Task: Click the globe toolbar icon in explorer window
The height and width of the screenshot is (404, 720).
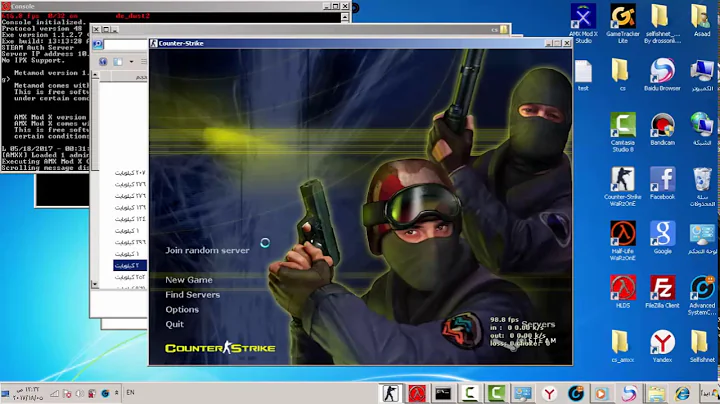Action: (x=103, y=62)
